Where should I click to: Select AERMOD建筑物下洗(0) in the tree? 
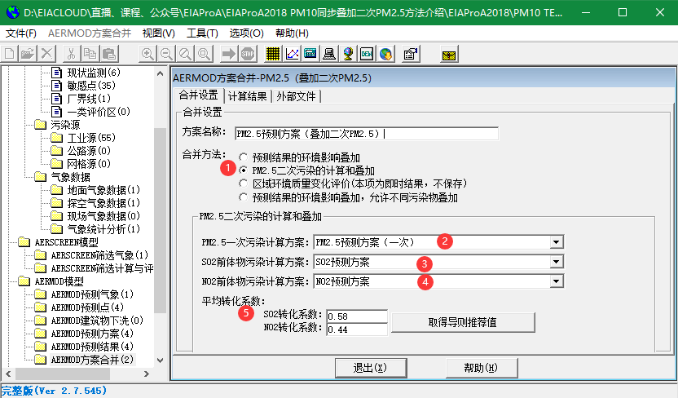[97, 321]
